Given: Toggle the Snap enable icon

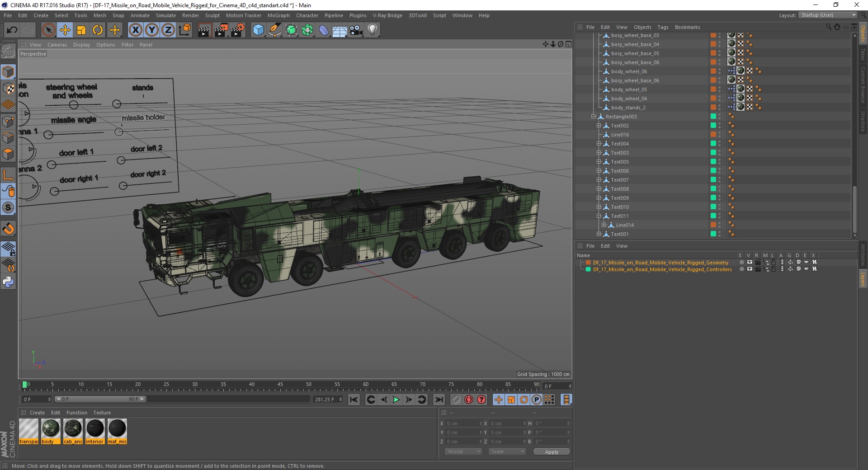Looking at the screenshot, I should (x=8, y=207).
